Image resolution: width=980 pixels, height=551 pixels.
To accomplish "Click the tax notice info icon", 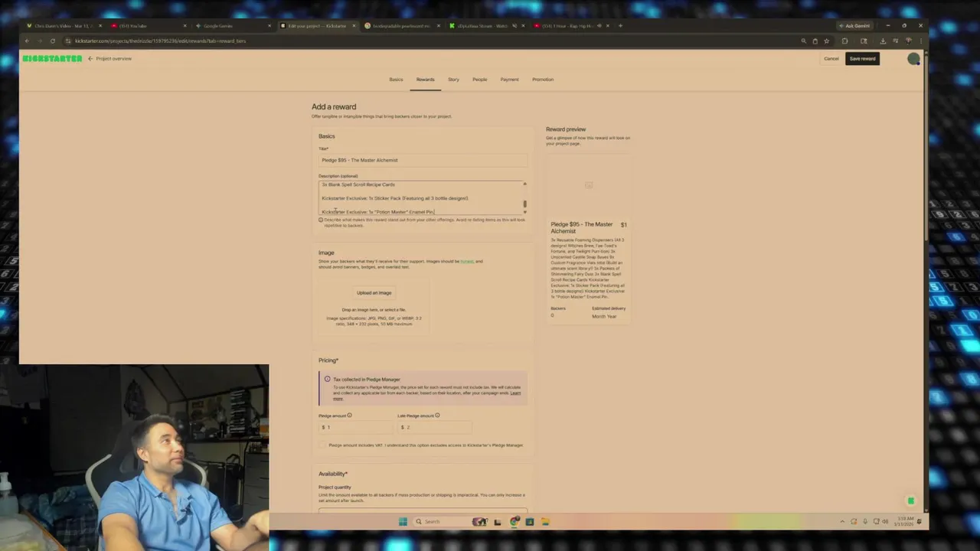I will (x=327, y=380).
